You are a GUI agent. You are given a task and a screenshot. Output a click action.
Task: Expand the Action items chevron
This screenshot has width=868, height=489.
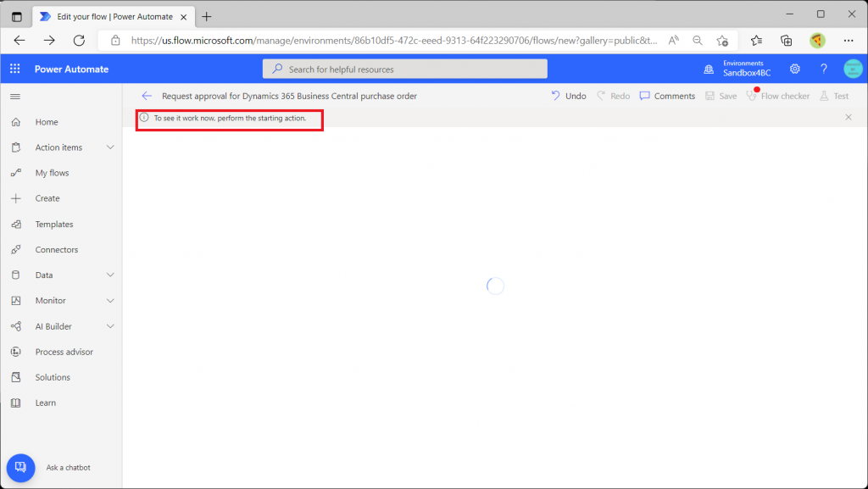click(x=110, y=147)
